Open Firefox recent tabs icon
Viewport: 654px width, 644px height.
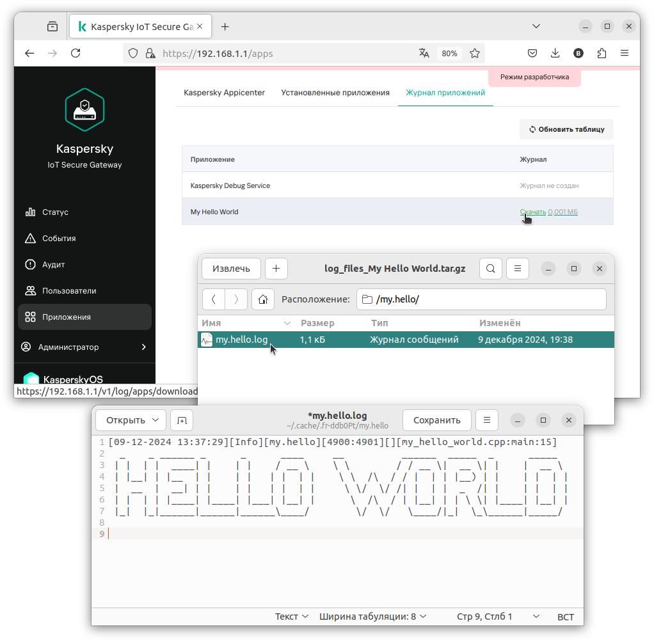tap(52, 27)
